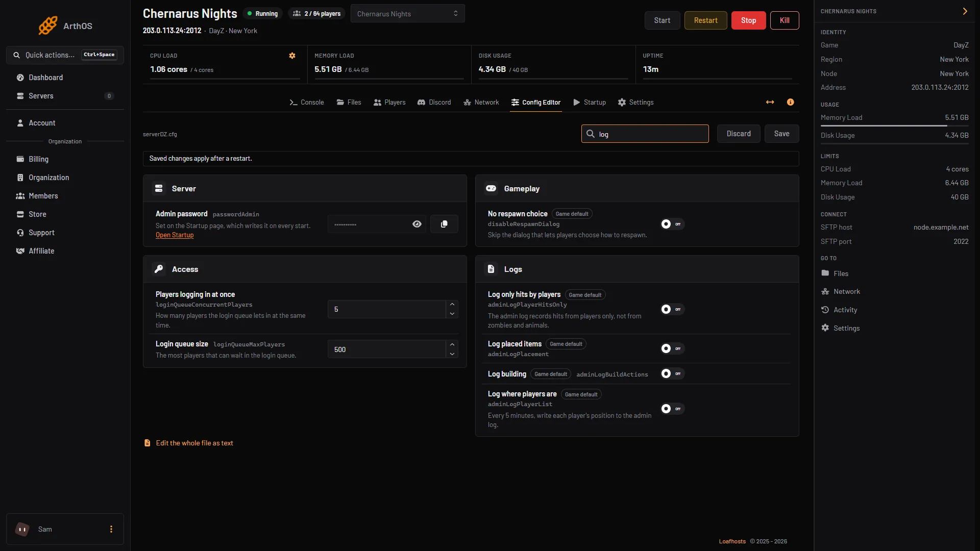Toggle Log where players are switch

coord(672,409)
